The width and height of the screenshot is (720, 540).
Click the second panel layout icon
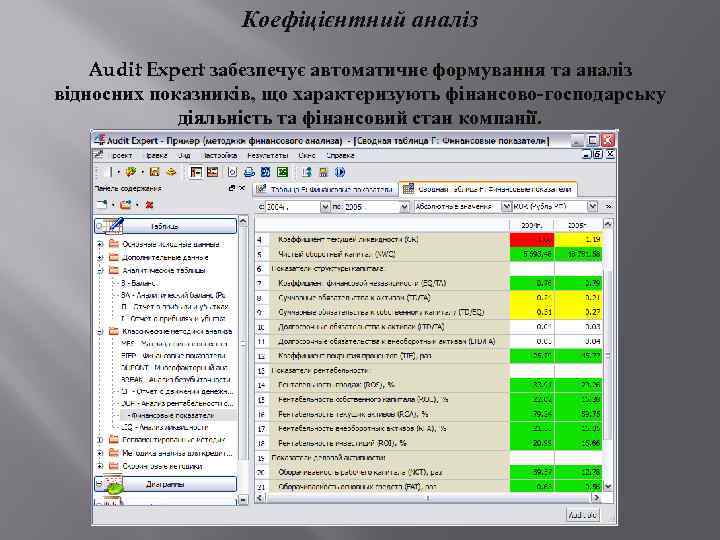pyautogui.click(x=212, y=172)
